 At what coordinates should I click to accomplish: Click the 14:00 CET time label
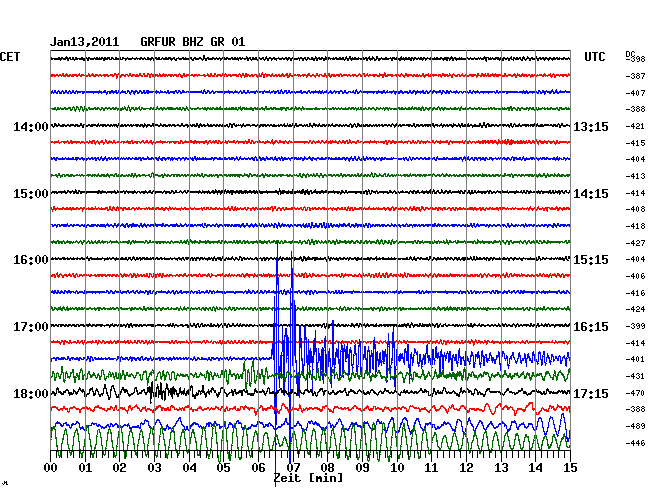click(31, 127)
